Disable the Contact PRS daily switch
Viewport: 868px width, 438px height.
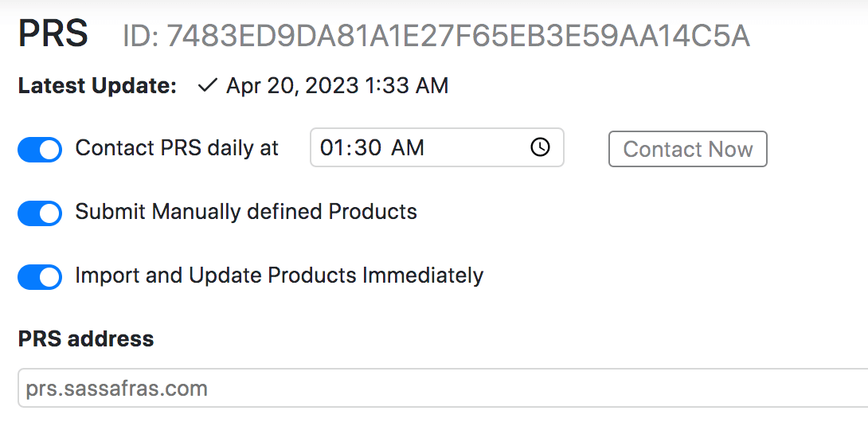40,149
